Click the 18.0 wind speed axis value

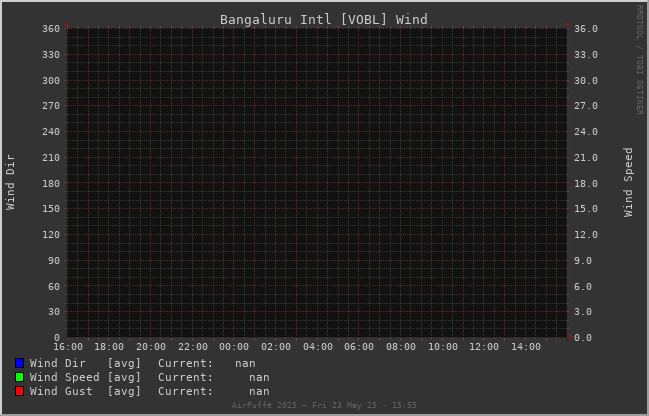(x=586, y=183)
